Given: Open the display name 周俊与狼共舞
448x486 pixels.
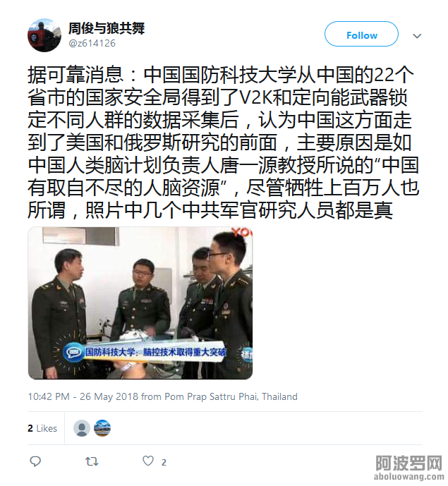Looking at the screenshot, I should 107,28.
